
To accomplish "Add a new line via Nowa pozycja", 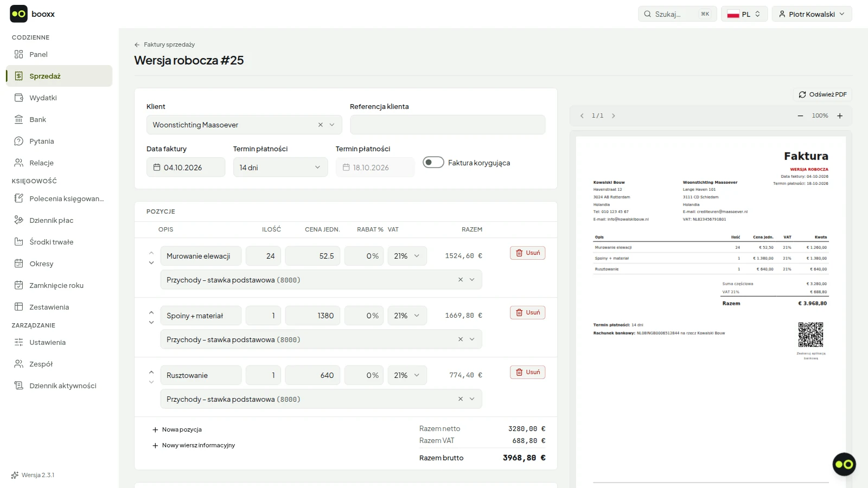I will 177,429.
